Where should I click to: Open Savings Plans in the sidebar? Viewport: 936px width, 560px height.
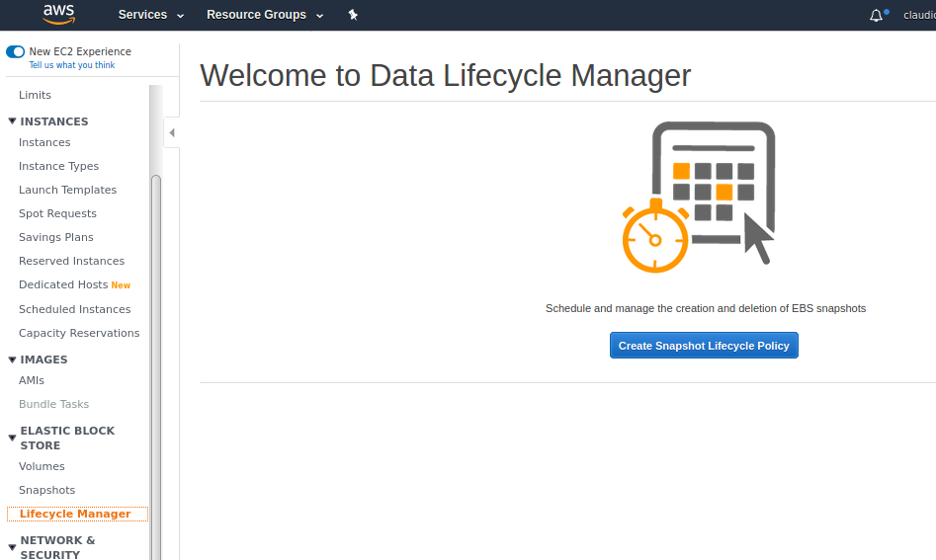coord(56,237)
